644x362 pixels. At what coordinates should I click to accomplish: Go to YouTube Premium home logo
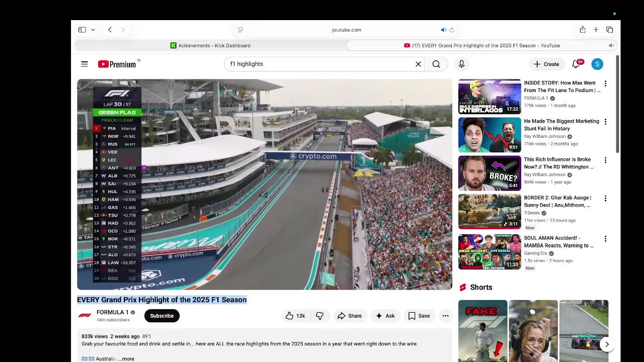pyautogui.click(x=117, y=64)
